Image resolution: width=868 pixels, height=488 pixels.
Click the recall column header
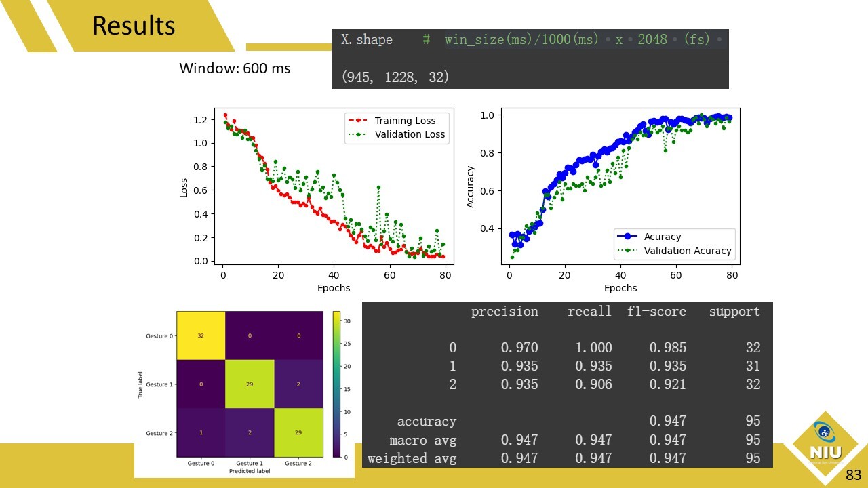click(589, 312)
